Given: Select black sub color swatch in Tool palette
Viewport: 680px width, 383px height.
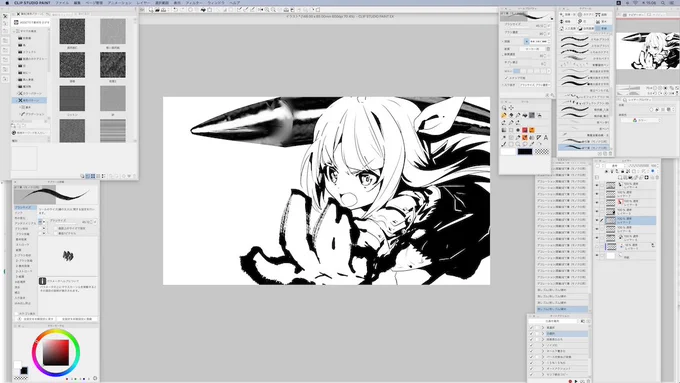Looking at the screenshot, I should pos(525,151).
